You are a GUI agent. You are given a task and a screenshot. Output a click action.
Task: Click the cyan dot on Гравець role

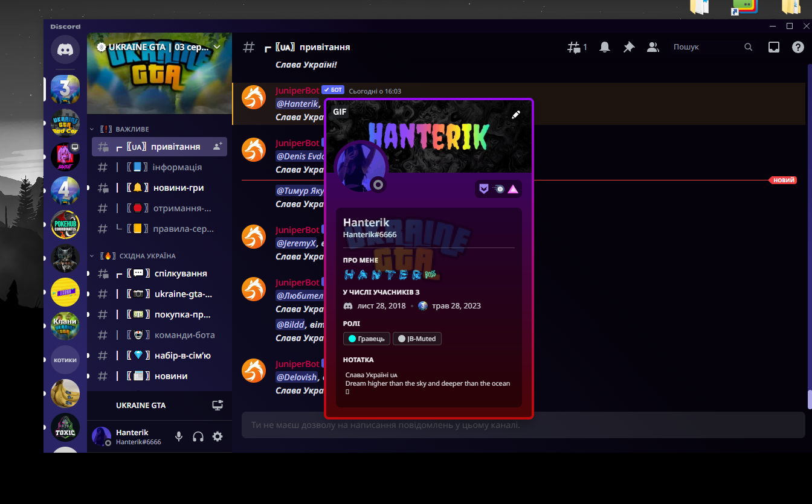pos(352,339)
